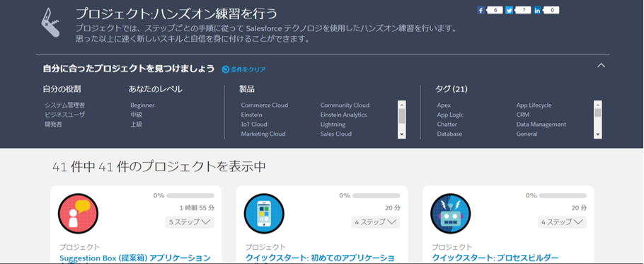Click the LinkedIn share count 0
This screenshot has height=264, width=644.
(x=551, y=11)
